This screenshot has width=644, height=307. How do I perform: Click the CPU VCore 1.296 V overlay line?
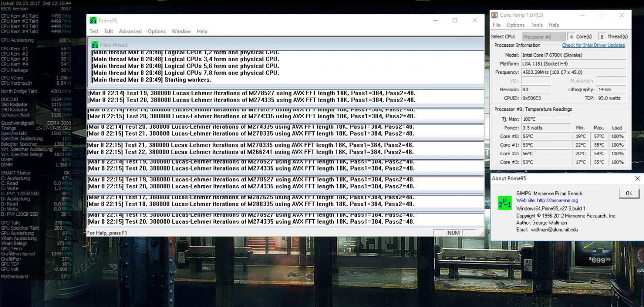[x=36, y=78]
